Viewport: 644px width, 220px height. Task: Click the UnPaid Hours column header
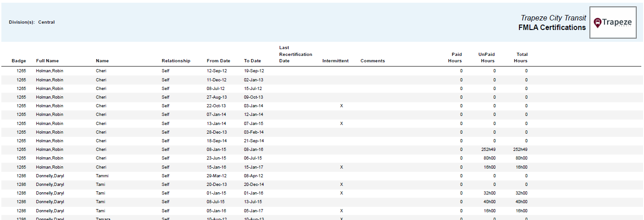[x=486, y=58]
